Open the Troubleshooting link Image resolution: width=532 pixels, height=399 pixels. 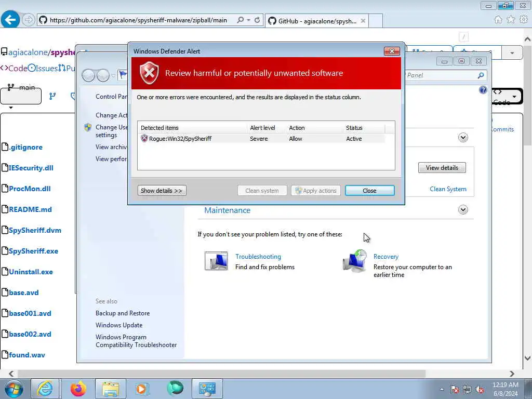[258, 257]
